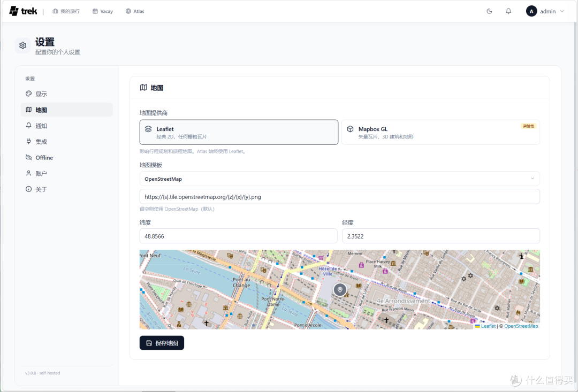
Task: Click 保存地图 save button
Action: coord(162,343)
